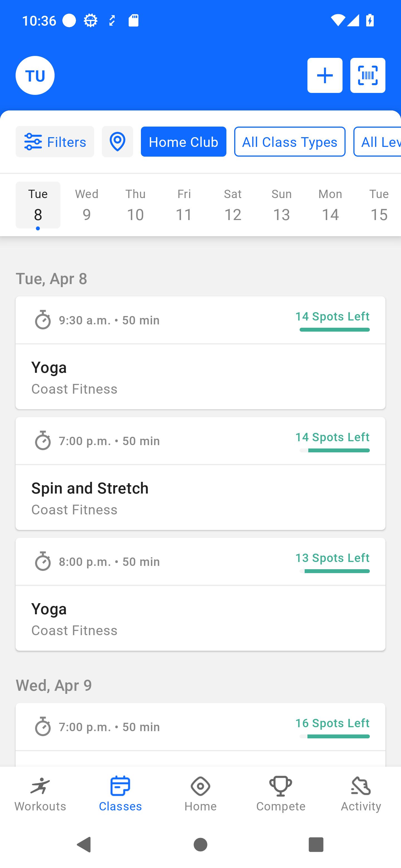Open the barcode scanner icon
Image resolution: width=401 pixels, height=868 pixels.
point(368,75)
